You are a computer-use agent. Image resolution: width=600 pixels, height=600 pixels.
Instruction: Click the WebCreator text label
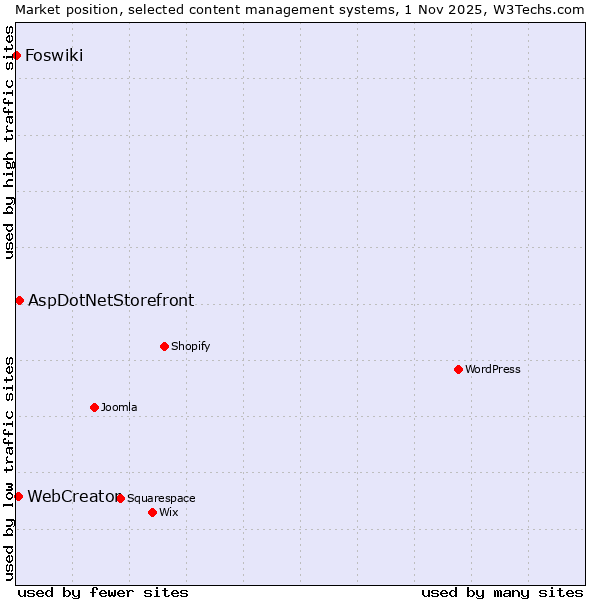70,496
